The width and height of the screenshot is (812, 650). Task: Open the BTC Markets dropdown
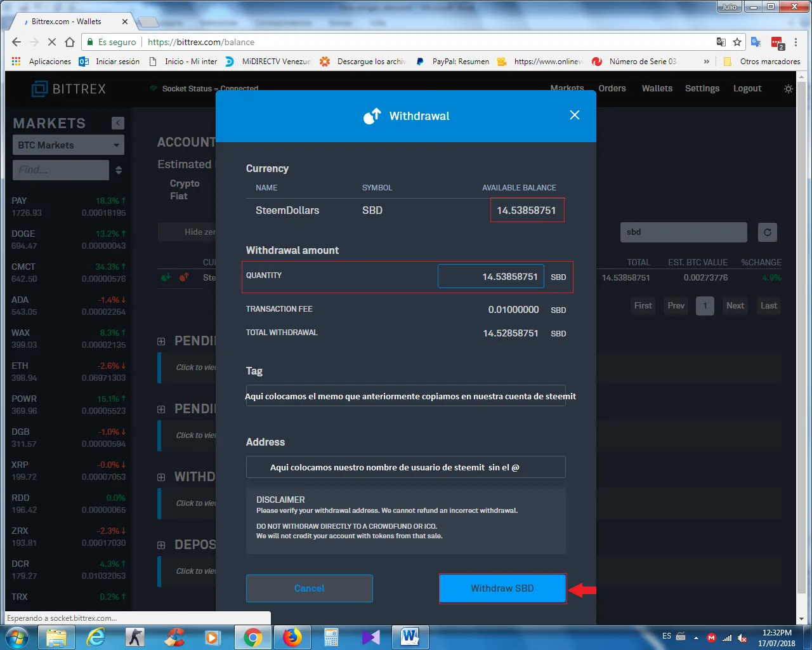[x=69, y=145]
